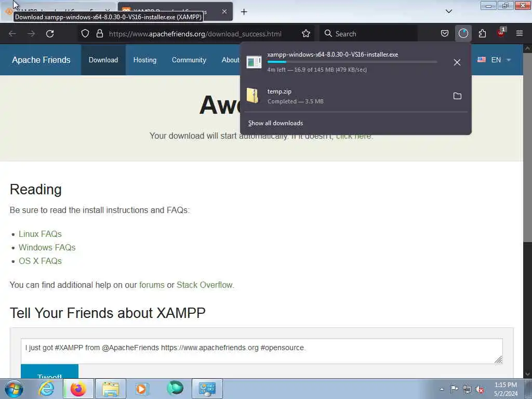Launch Internet Explorer from the taskbar
The width and height of the screenshot is (532, 399).
tap(46, 389)
